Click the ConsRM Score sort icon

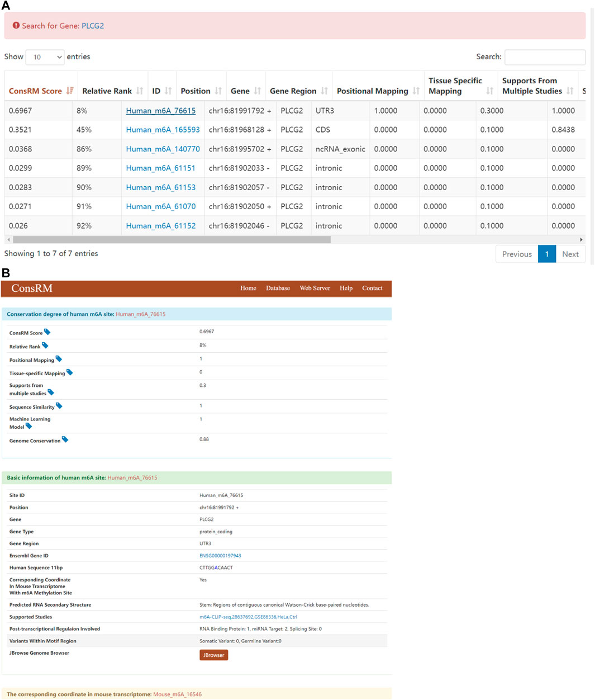point(70,91)
